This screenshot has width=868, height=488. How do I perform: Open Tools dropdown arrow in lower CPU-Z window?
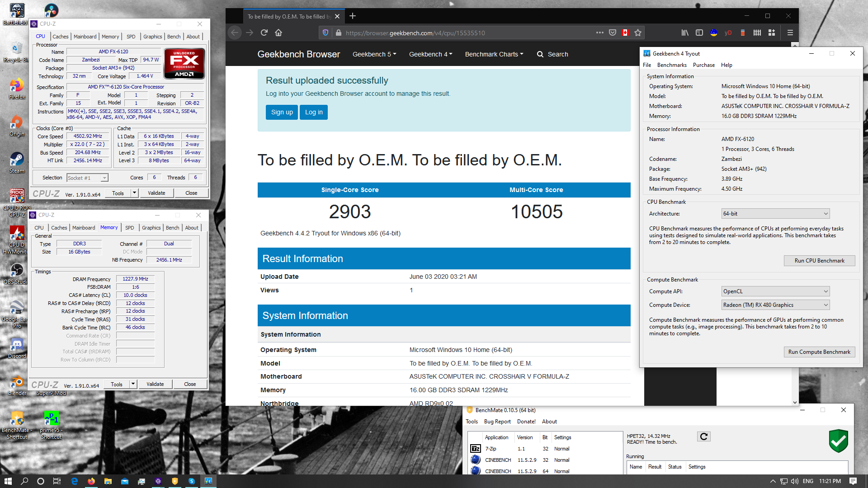point(133,384)
